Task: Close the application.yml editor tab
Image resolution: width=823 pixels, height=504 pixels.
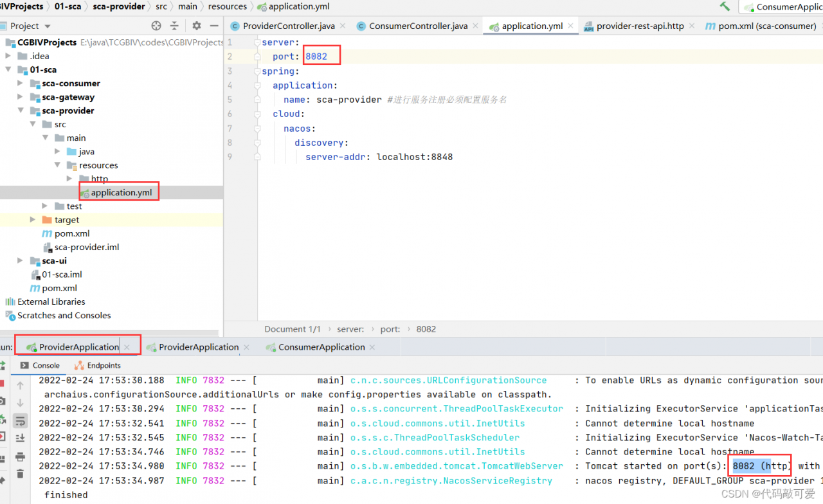Action: click(570, 26)
